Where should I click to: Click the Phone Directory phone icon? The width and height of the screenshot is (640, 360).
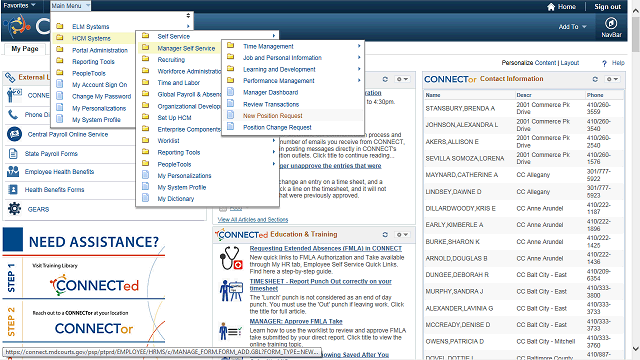13,115
